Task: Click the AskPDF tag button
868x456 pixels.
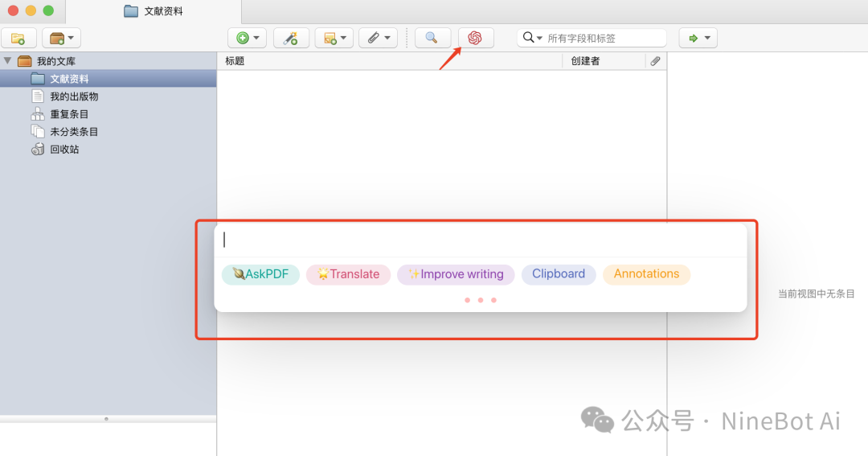Action: tap(260, 274)
